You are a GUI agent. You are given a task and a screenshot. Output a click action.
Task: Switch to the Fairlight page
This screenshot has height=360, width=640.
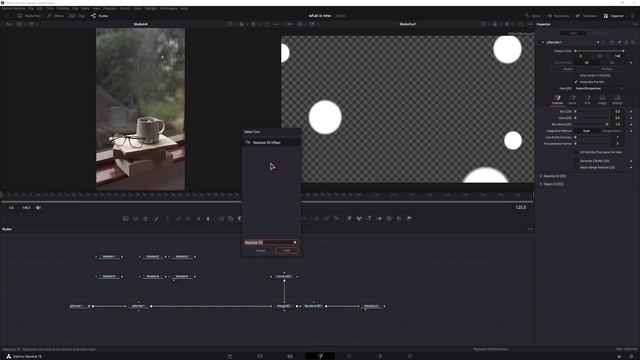pos(380,356)
